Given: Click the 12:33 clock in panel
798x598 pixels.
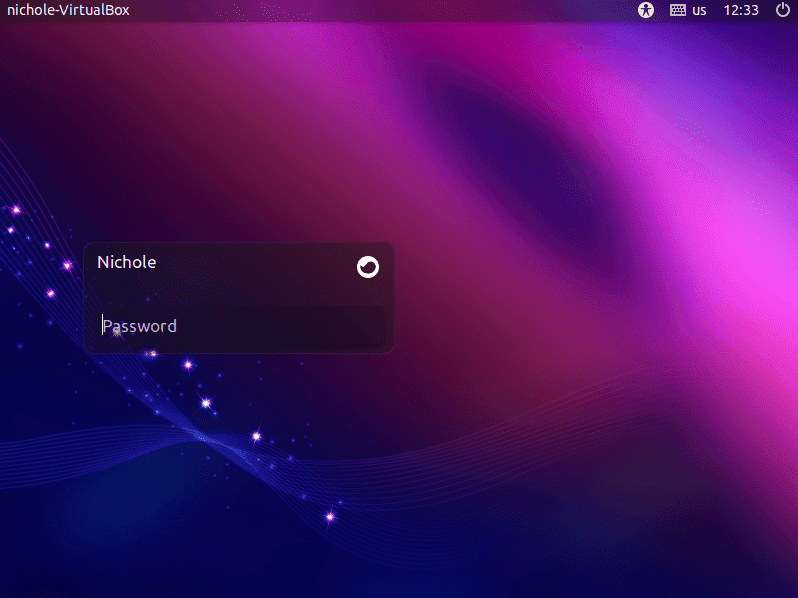Looking at the screenshot, I should tap(740, 10).
